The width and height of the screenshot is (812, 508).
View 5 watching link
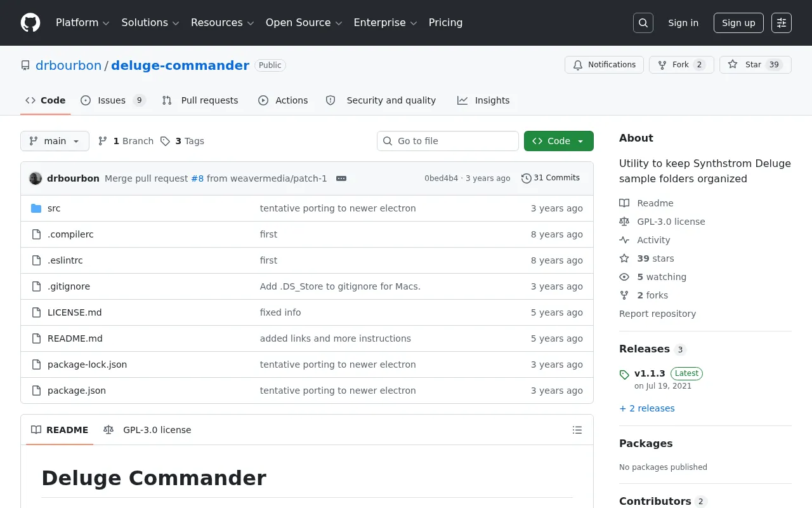pos(653,277)
